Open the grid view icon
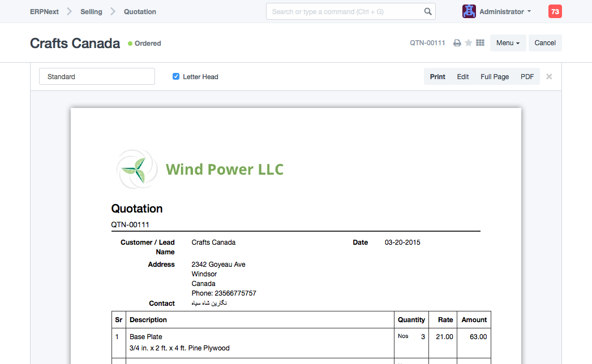Screen dimensions: 592x364 point(481,43)
